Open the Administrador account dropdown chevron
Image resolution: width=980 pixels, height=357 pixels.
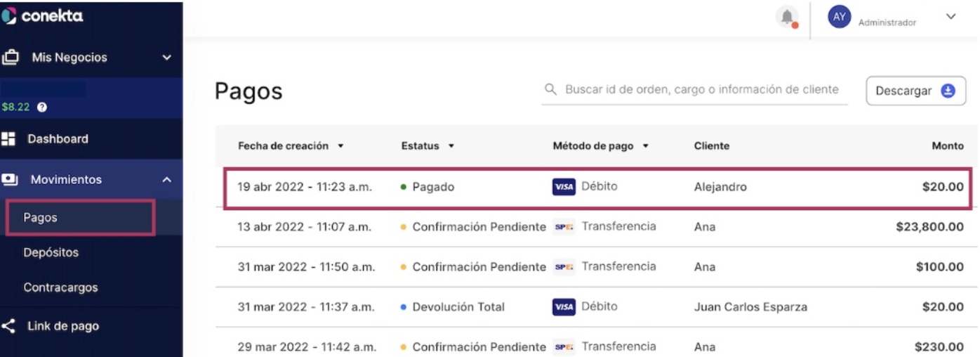point(951,16)
